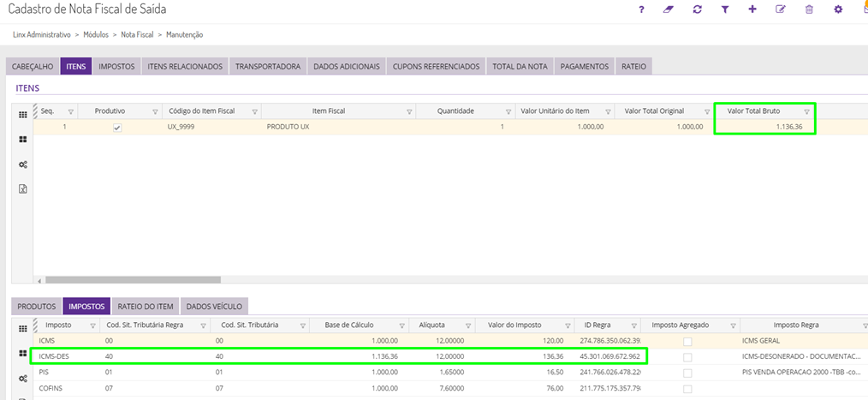
Task: Click the 1.136,36 Valor Total Bruto cell
Action: click(764, 127)
